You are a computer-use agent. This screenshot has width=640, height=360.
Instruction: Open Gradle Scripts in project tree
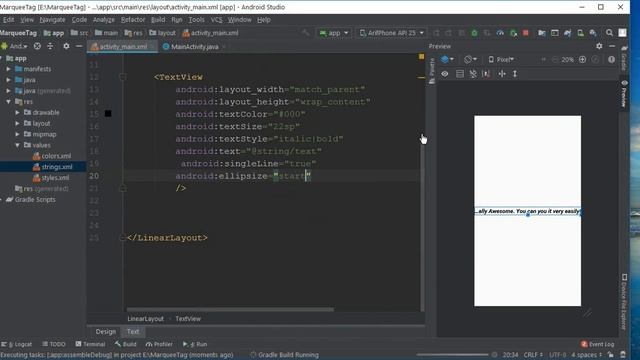[x=35, y=200]
